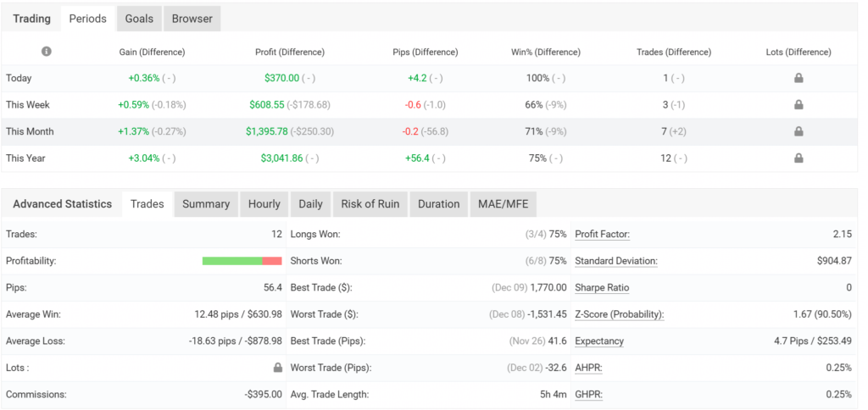Screen dimensions: 868x410
Task: Open the Hourly statistics tab
Action: pyautogui.click(x=264, y=204)
